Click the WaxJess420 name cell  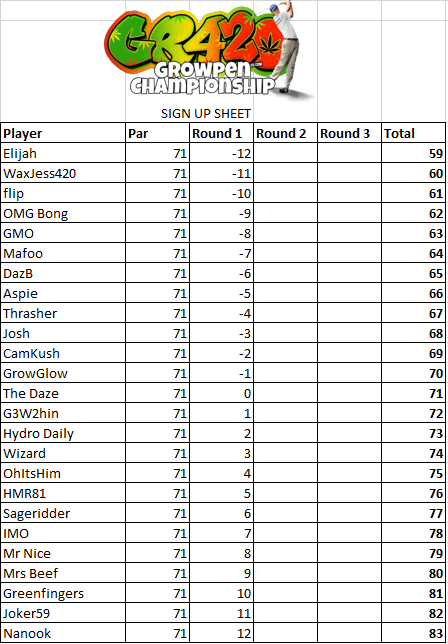[63, 173]
